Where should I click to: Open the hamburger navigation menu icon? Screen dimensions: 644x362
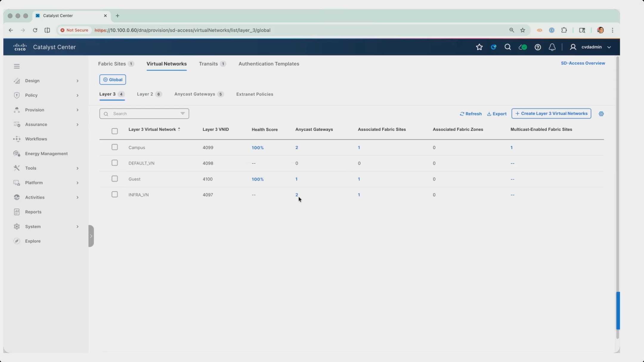pyautogui.click(x=17, y=66)
